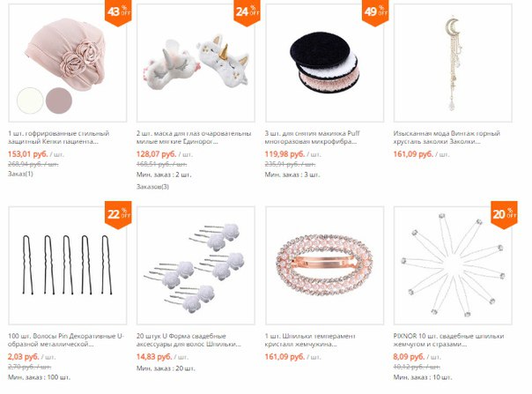Open the '100 шт. Волосы Pin Декоративные' link
The height and width of the screenshot is (394, 532).
pyautogui.click(x=66, y=340)
